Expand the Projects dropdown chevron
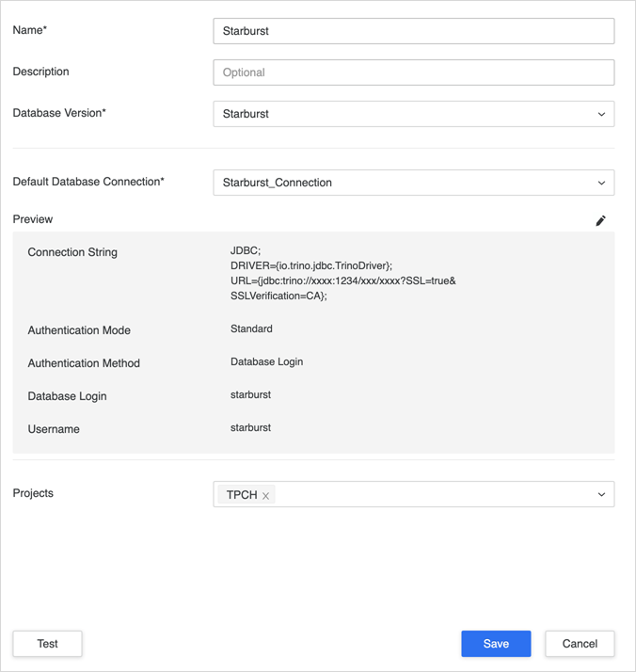Viewport: 636px width, 672px height. pyautogui.click(x=601, y=494)
